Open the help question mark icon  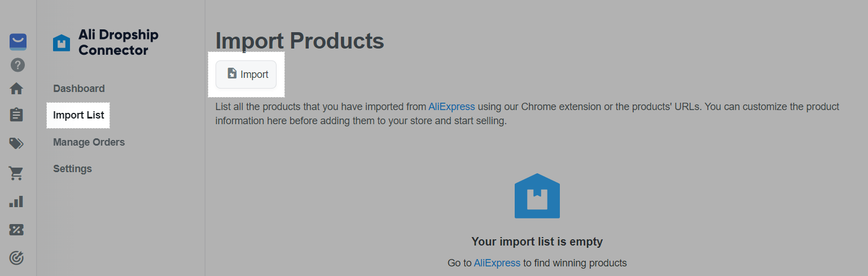click(x=17, y=65)
